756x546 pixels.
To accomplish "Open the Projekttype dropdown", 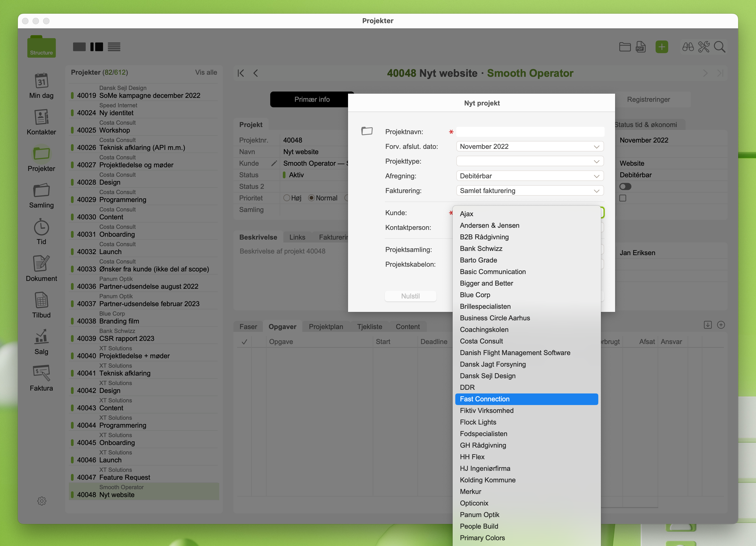I will pyautogui.click(x=530, y=161).
